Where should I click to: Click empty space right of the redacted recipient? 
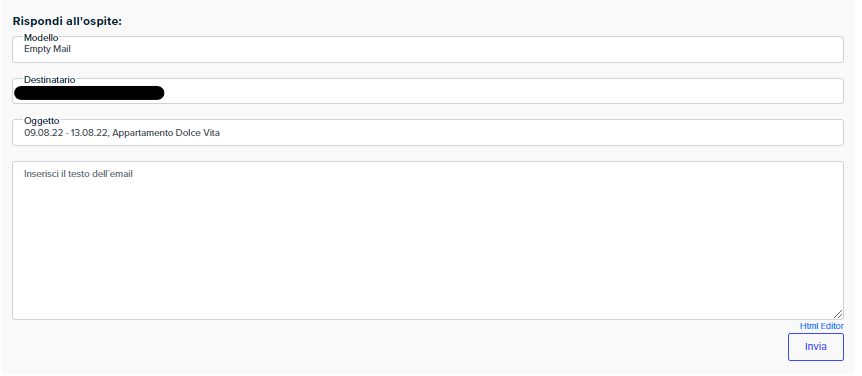click(x=503, y=92)
